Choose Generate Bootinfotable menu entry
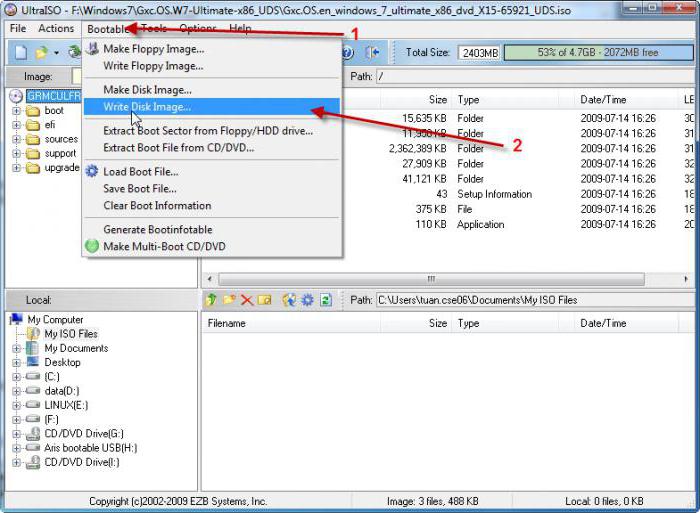Image resolution: width=700 pixels, height=513 pixels. coord(212,230)
